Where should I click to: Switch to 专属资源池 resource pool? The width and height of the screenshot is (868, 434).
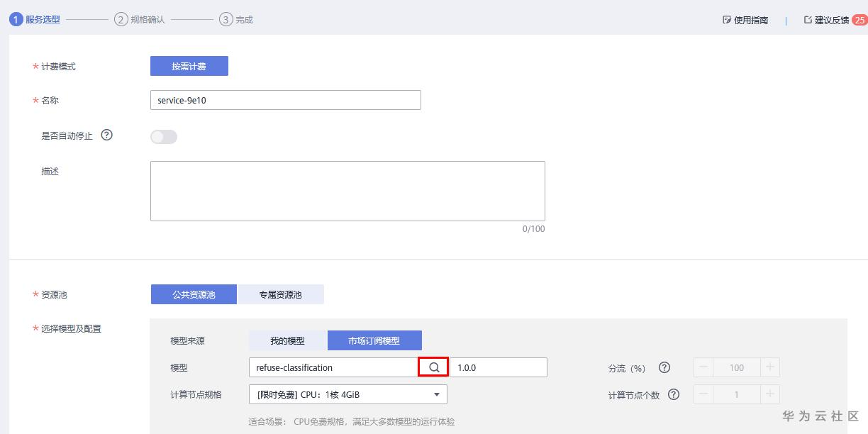[281, 294]
